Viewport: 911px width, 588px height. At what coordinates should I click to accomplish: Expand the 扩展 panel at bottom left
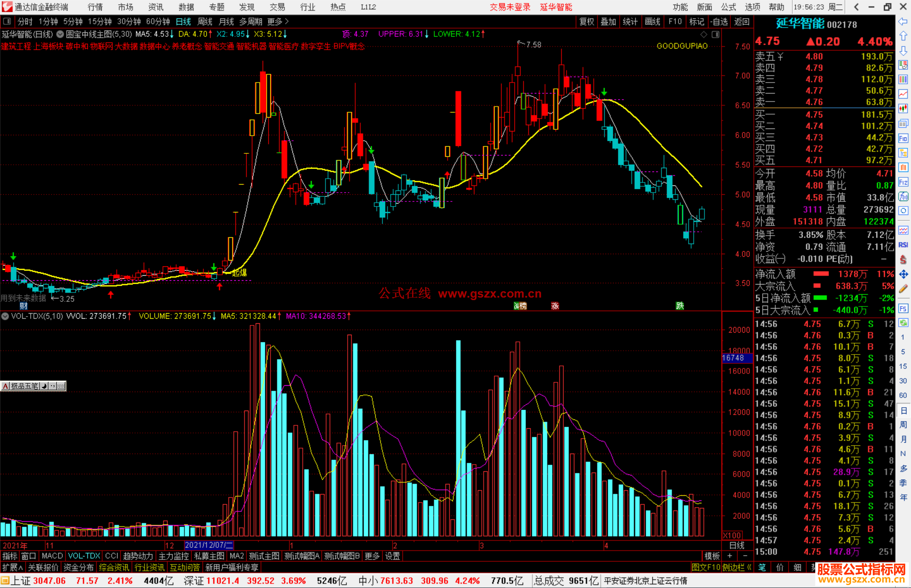13,567
